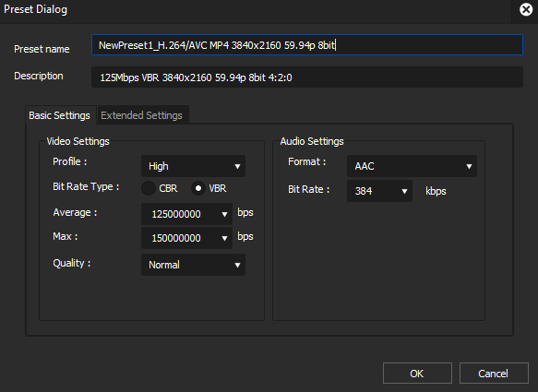Click the Profile dropdown arrow icon
The width and height of the screenshot is (538, 392).
coord(237,166)
